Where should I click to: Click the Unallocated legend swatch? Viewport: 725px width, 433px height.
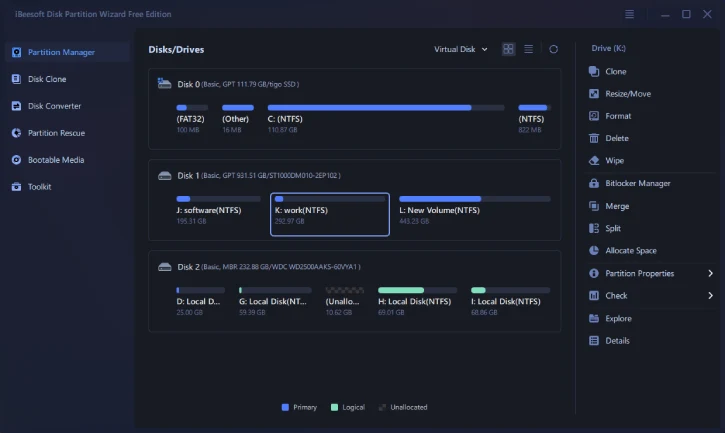382,407
